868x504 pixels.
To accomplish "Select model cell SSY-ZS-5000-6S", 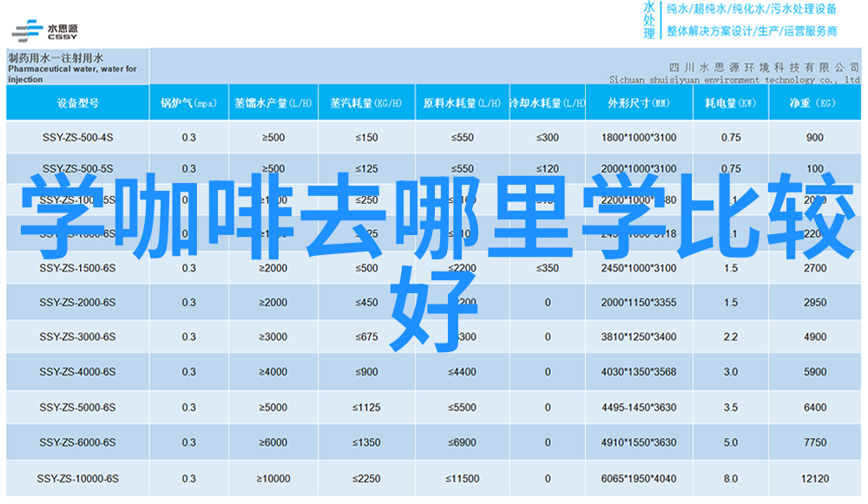I will coord(77,408).
